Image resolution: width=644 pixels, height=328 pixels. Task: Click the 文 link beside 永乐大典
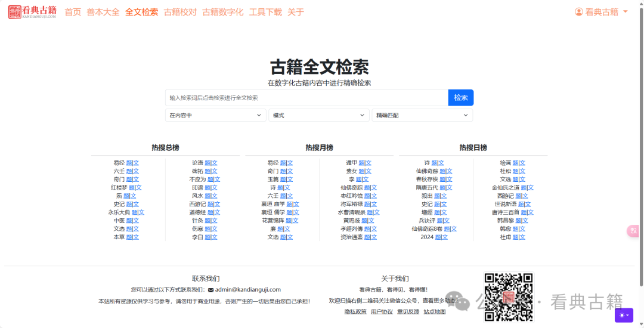pos(142,212)
